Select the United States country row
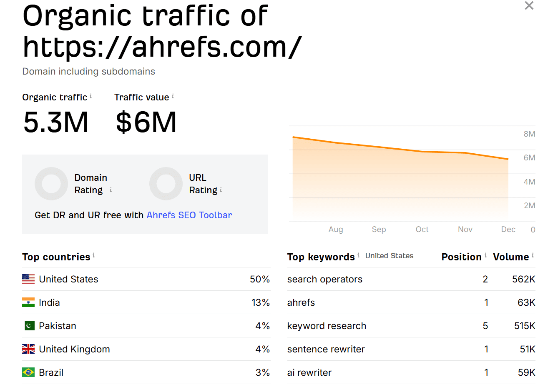The width and height of the screenshot is (558, 392). click(146, 279)
